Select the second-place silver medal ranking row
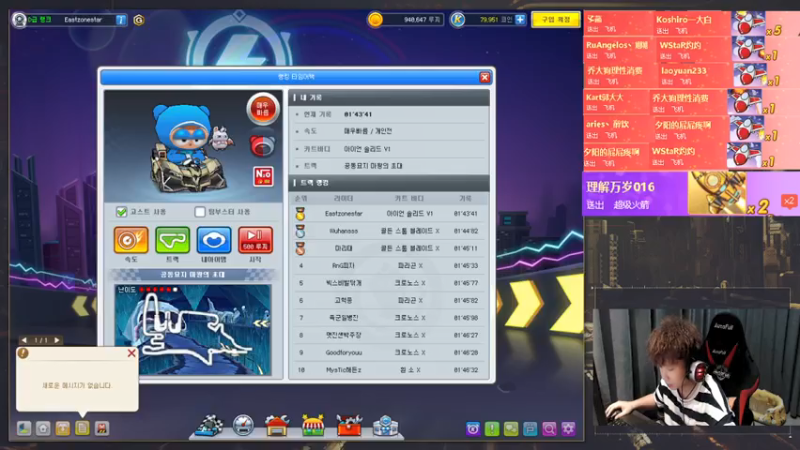This screenshot has height=450, width=800. point(389,231)
